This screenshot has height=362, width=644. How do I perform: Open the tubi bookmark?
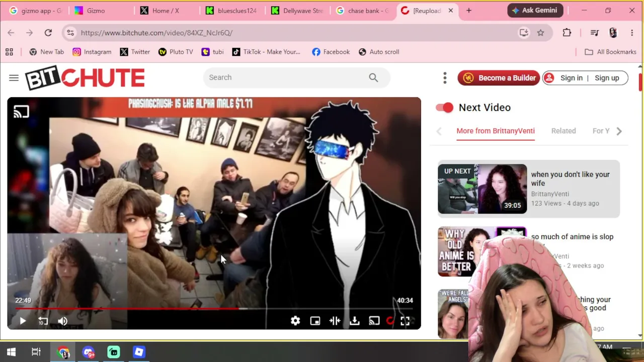pos(212,52)
